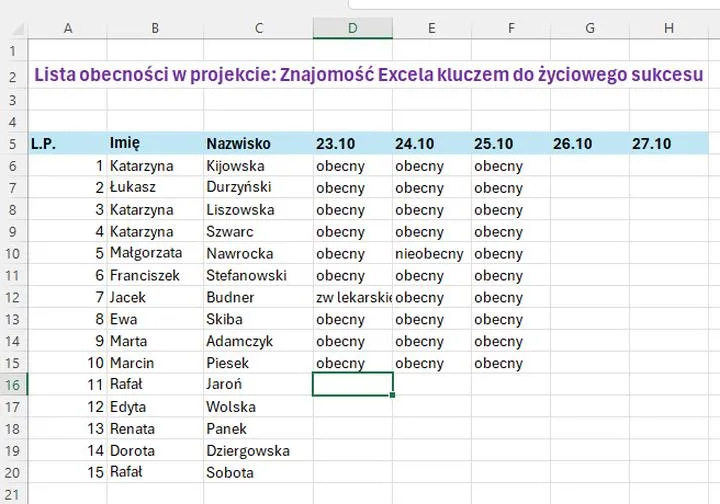Viewport: 720px width, 504px height.
Task: Select the 'Szwarc' surname cell
Action: 259,231
